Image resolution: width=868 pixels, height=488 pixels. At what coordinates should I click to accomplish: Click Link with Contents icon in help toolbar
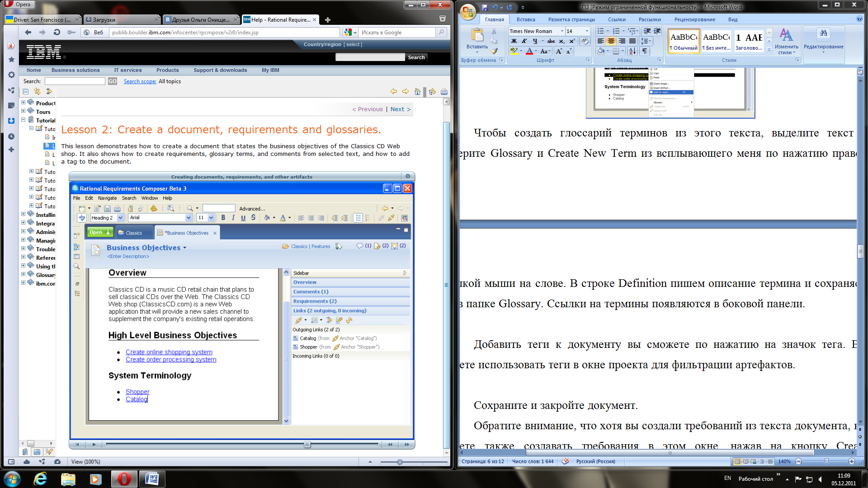pyautogui.click(x=37, y=91)
